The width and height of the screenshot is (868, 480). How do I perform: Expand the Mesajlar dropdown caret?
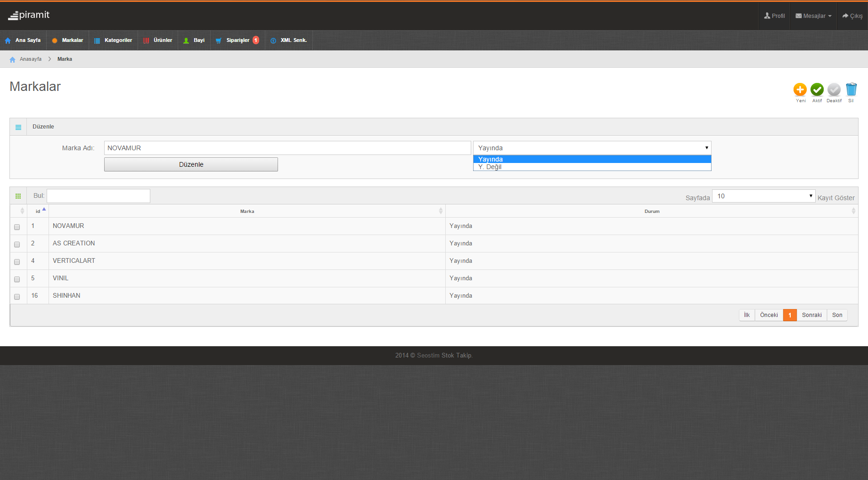point(830,16)
